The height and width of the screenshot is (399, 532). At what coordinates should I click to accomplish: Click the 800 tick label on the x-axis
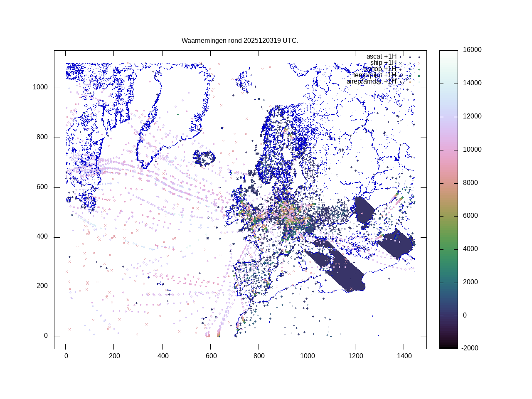pos(259,356)
